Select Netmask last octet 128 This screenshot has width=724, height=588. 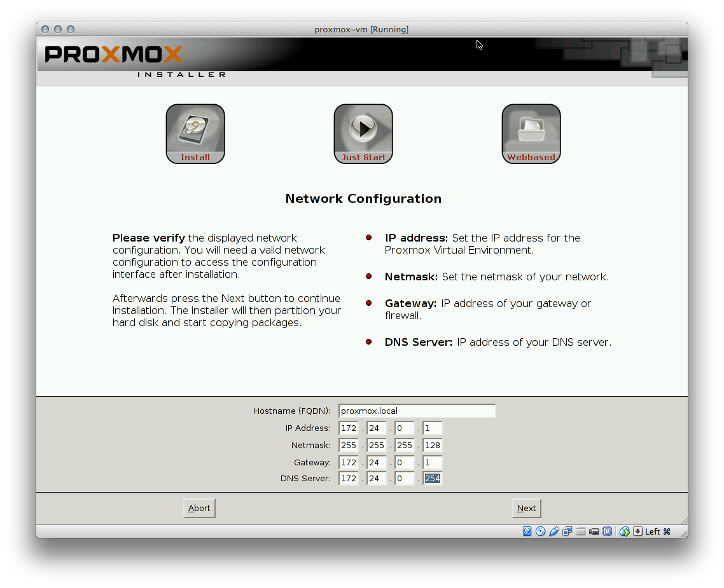coord(433,446)
